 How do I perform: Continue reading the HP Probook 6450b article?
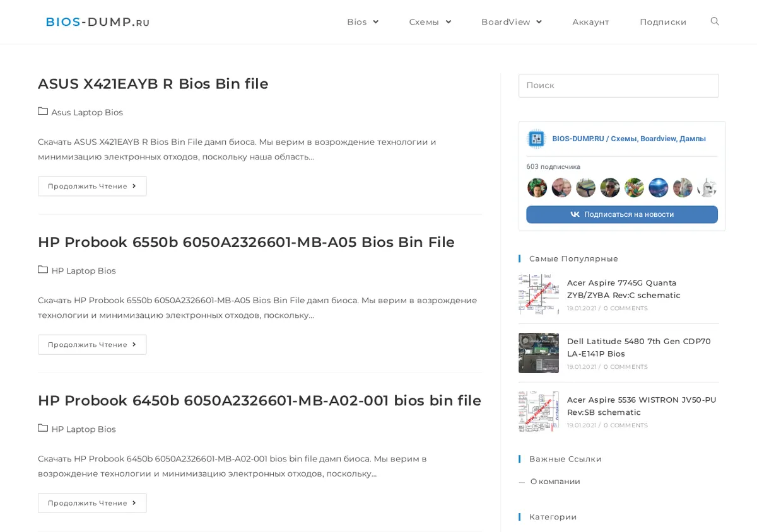point(92,503)
